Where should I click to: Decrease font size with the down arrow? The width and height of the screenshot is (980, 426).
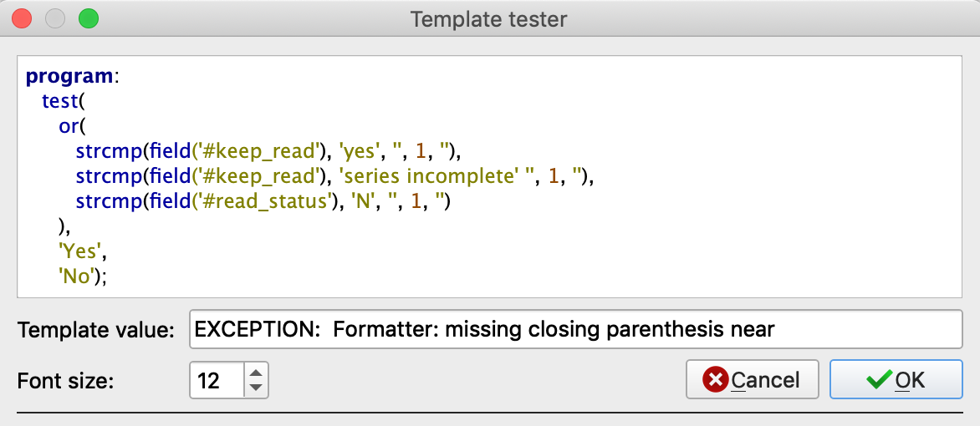click(x=257, y=388)
